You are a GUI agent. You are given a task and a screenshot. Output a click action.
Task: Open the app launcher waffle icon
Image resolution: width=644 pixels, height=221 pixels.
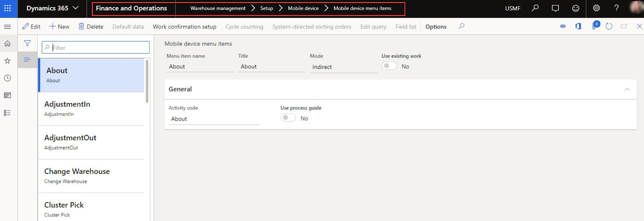(8, 8)
